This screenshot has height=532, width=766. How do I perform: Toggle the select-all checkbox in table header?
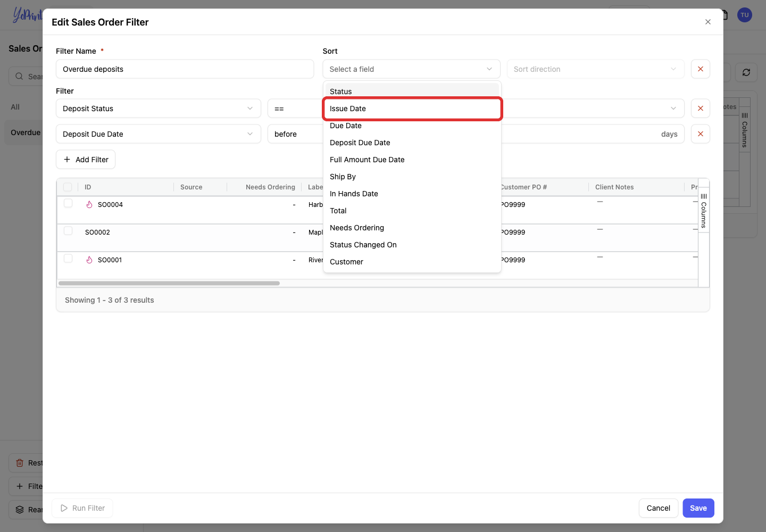coord(68,187)
